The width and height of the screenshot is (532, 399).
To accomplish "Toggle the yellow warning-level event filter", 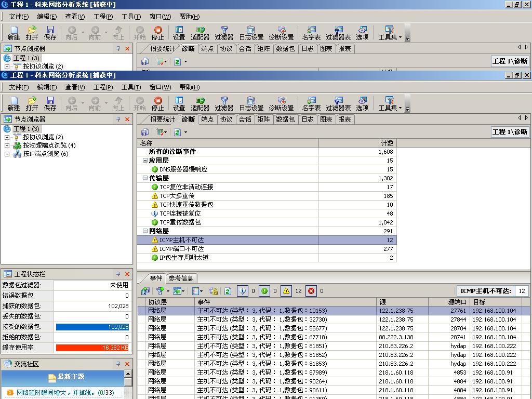I will coord(286,291).
